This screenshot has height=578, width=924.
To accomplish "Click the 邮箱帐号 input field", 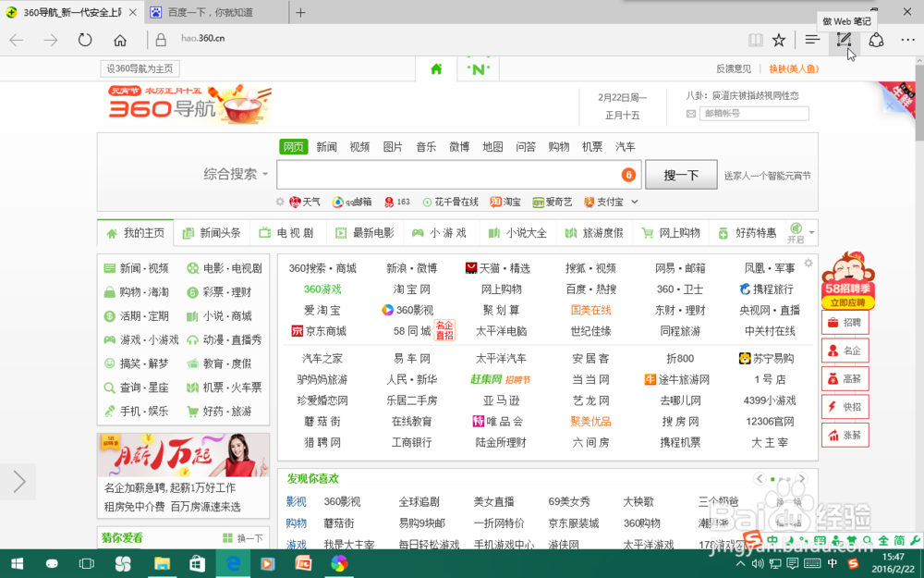I will pos(754,113).
